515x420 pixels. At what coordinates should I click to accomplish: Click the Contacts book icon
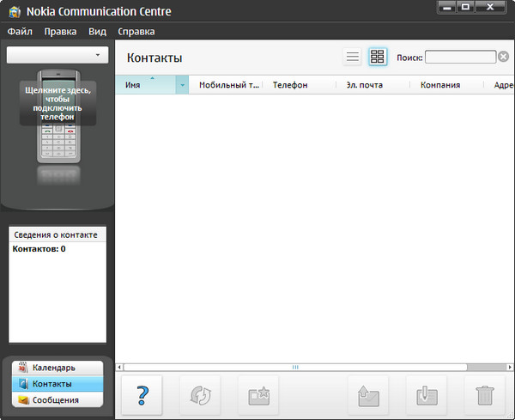click(23, 384)
